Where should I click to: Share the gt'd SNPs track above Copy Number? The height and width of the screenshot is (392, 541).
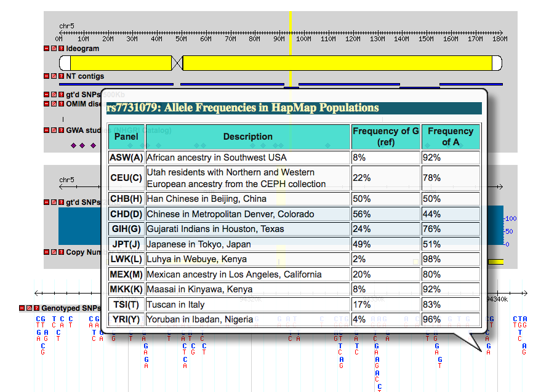click(54, 202)
